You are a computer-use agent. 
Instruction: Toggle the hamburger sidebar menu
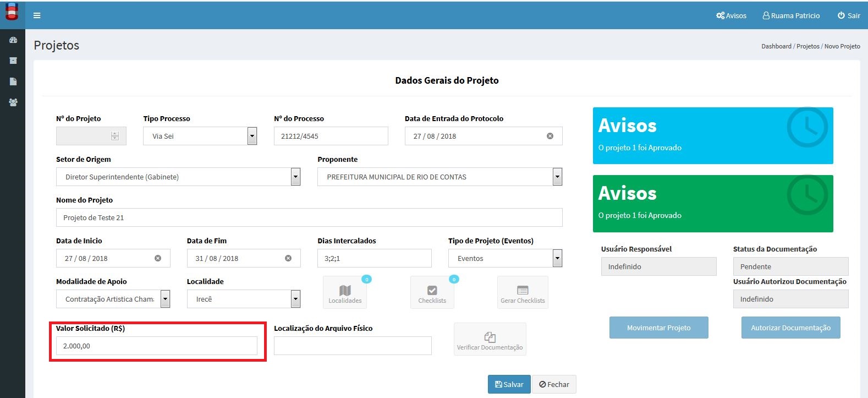[37, 15]
